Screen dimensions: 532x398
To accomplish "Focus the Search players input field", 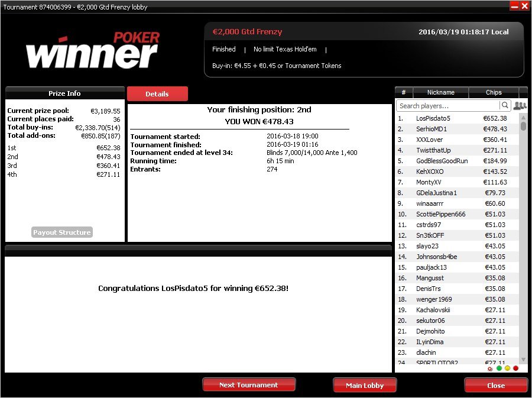I will coord(448,106).
